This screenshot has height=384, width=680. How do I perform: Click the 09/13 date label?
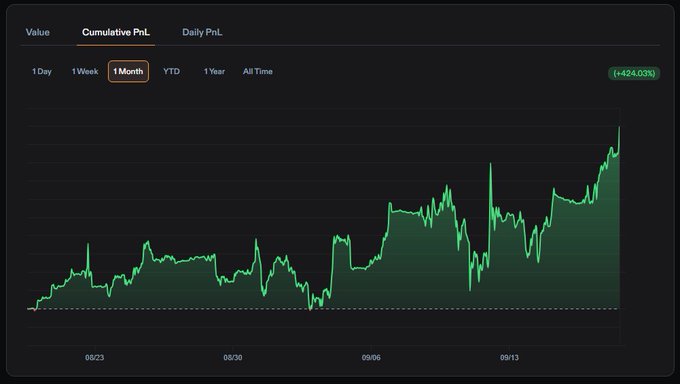tap(509, 358)
